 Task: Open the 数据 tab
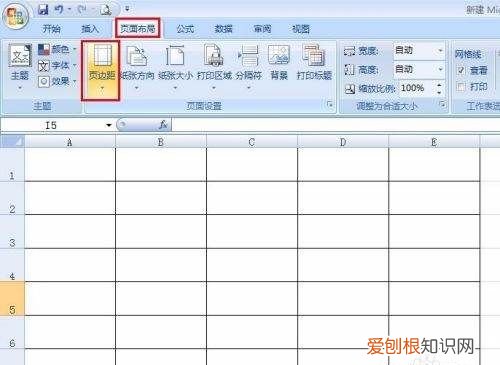pyautogui.click(x=223, y=29)
